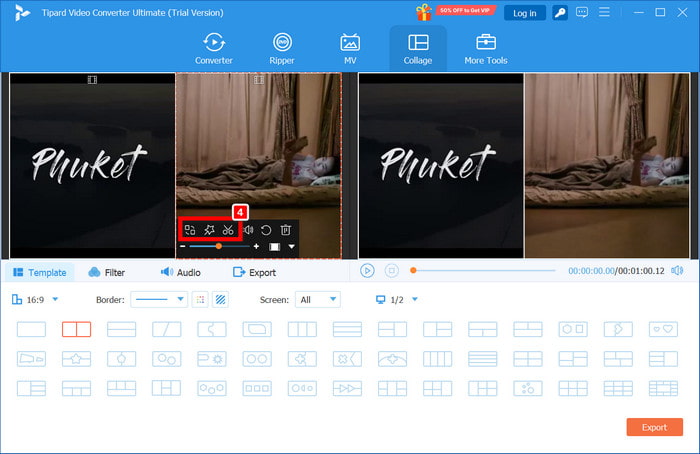Viewport: 700px width, 454px height.
Task: Open the Border line width dropdown
Action: (x=159, y=300)
